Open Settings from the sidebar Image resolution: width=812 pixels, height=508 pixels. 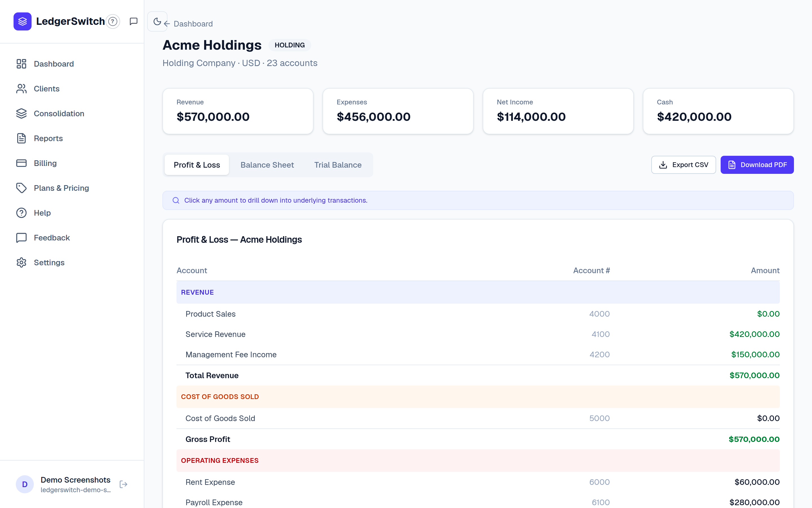tap(72, 263)
